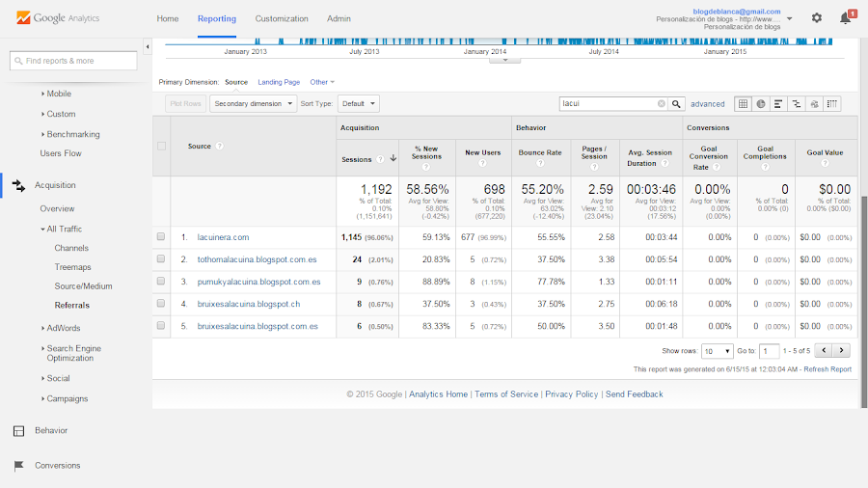
Task: Clear the 'lacui' search filter
Action: [661, 103]
